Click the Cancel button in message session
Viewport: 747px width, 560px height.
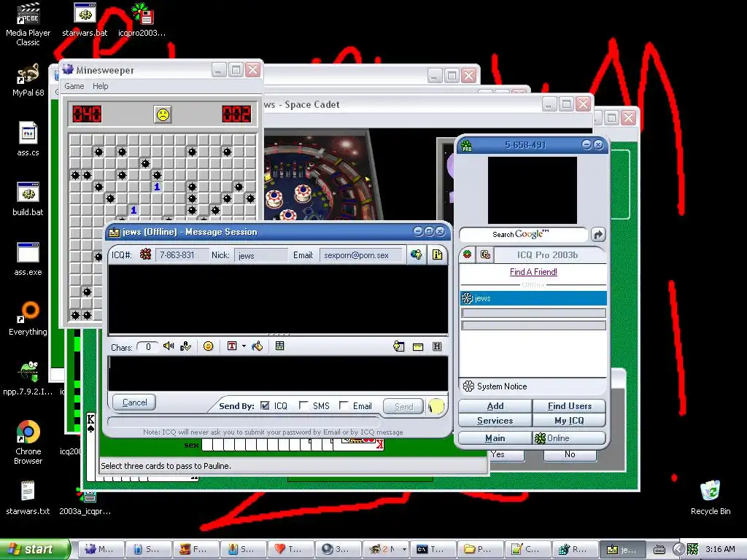(134, 402)
